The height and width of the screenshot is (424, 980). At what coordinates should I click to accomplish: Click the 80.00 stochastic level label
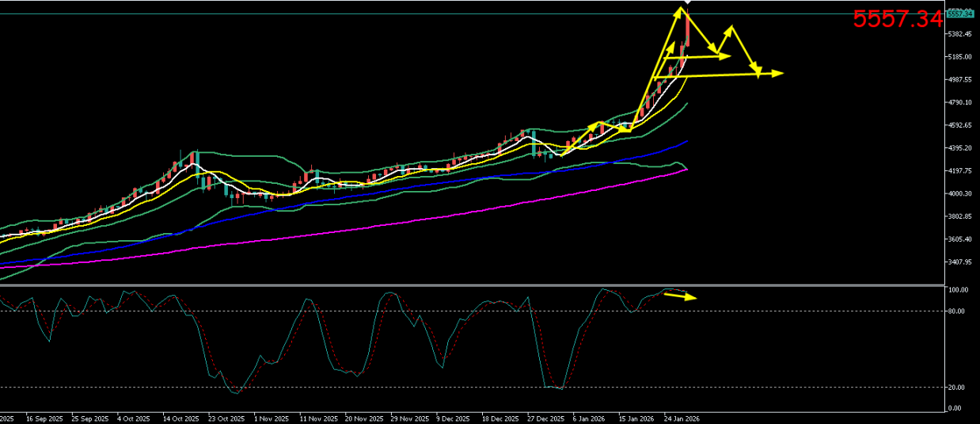[955, 311]
